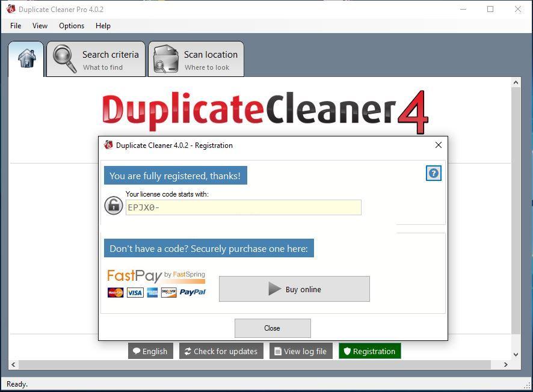Switch to the Search criteria tab
533x392 pixels.
(96, 59)
